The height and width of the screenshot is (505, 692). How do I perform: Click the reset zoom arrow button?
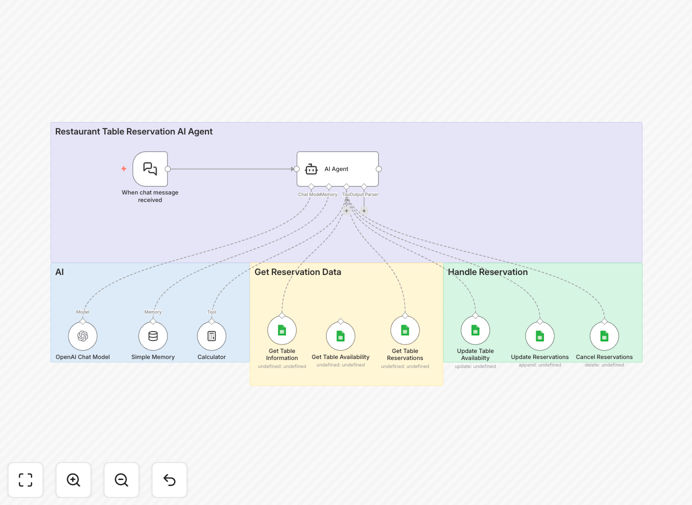point(169,480)
